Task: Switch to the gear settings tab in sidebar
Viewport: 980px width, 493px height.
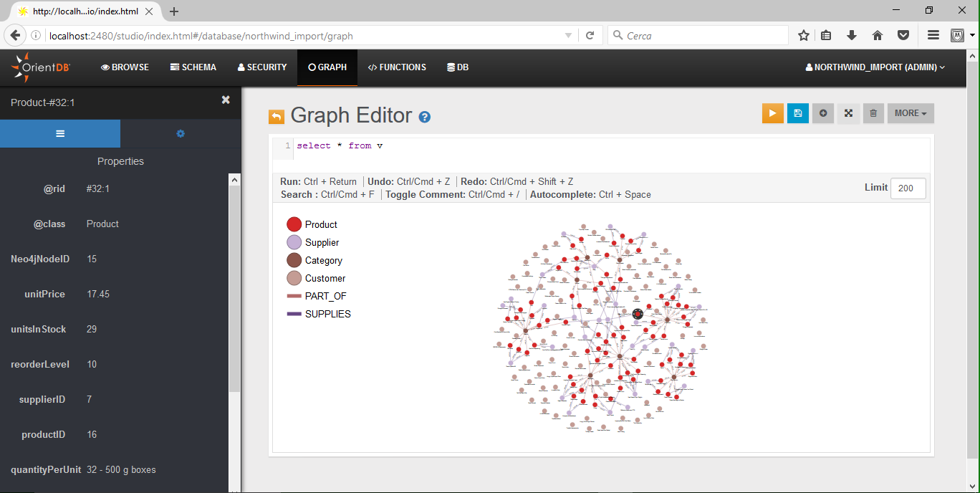Action: point(181,133)
